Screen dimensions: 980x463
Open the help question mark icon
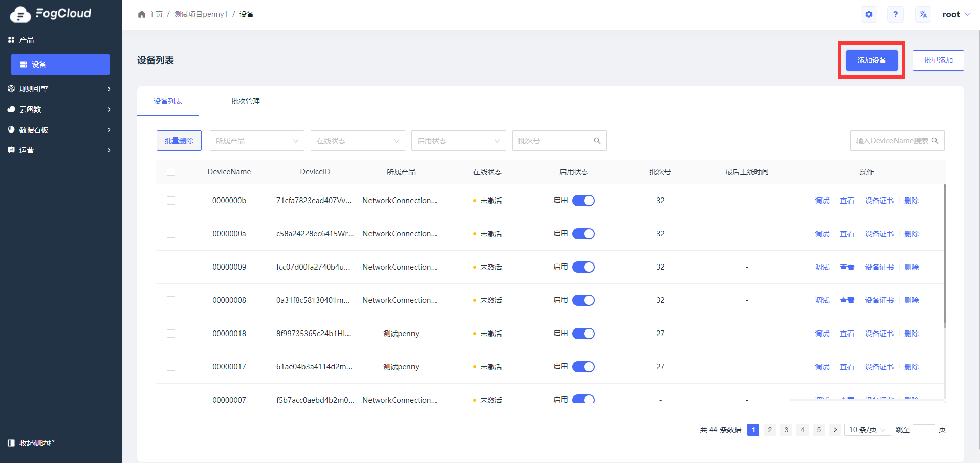pos(895,14)
